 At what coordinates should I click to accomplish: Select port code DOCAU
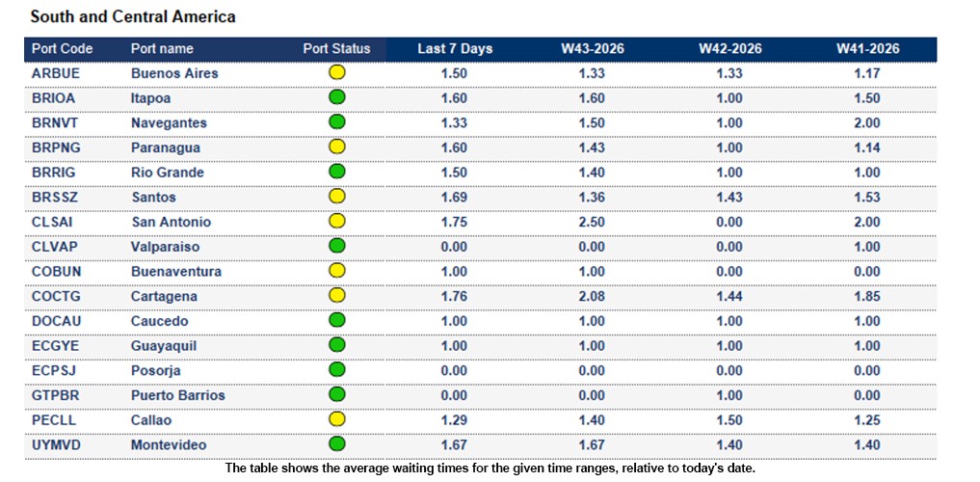pyautogui.click(x=56, y=321)
